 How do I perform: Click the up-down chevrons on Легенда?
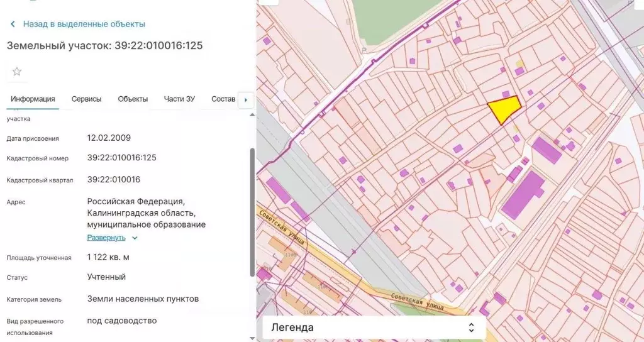click(472, 328)
